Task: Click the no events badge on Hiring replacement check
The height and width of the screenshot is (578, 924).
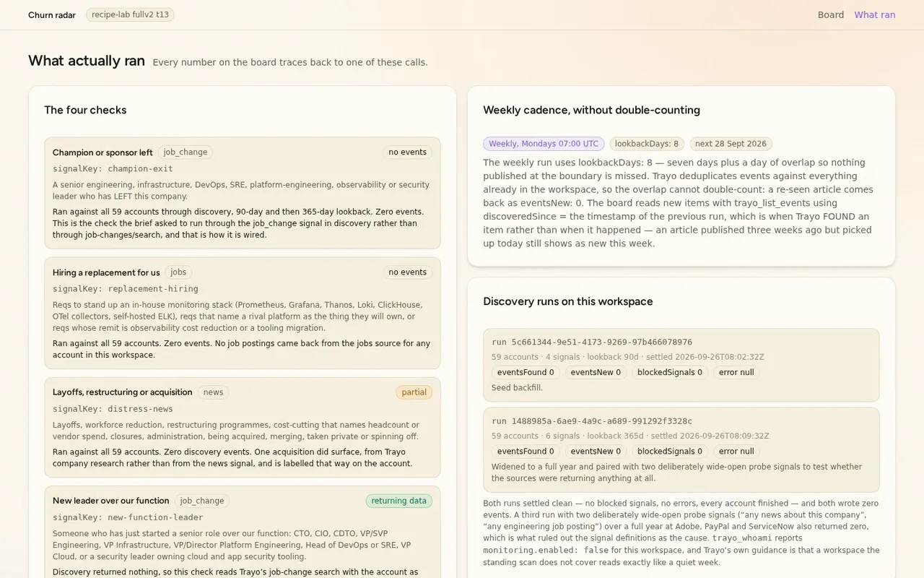Action: pyautogui.click(x=407, y=272)
